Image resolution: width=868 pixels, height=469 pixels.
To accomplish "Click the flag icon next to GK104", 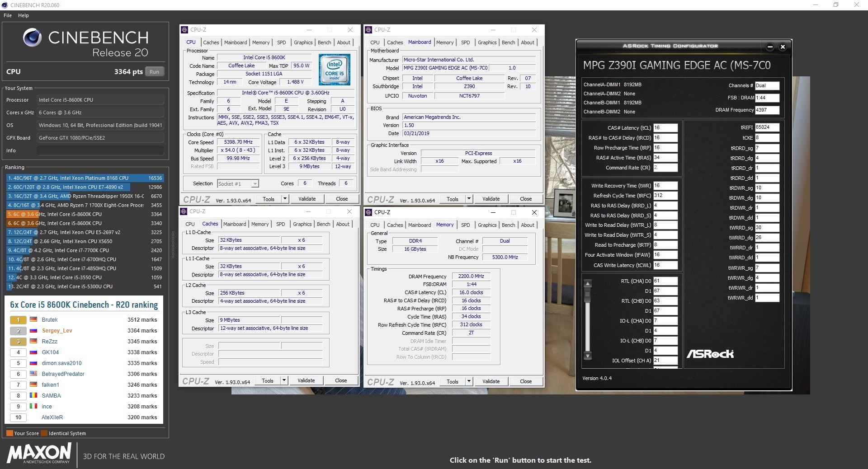I will tap(33, 352).
